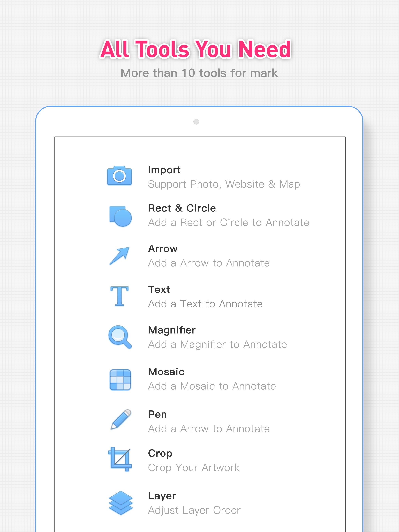399x532 pixels.
Task: Select the Text tool T icon
Action: [119, 296]
